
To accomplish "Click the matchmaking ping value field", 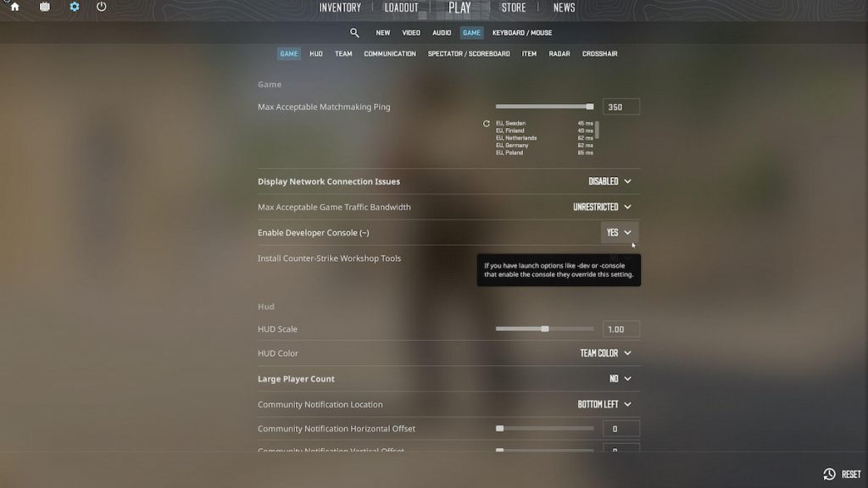I will pos(621,107).
